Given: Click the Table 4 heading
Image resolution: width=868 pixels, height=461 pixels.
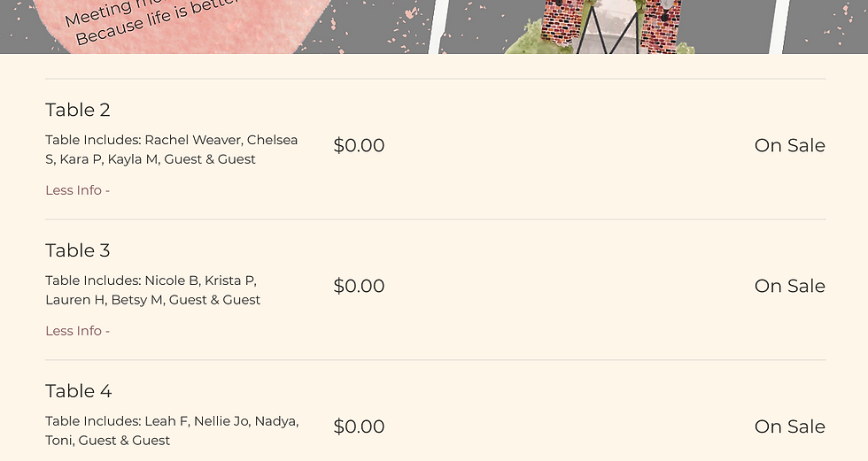Looking at the screenshot, I should pos(78,391).
